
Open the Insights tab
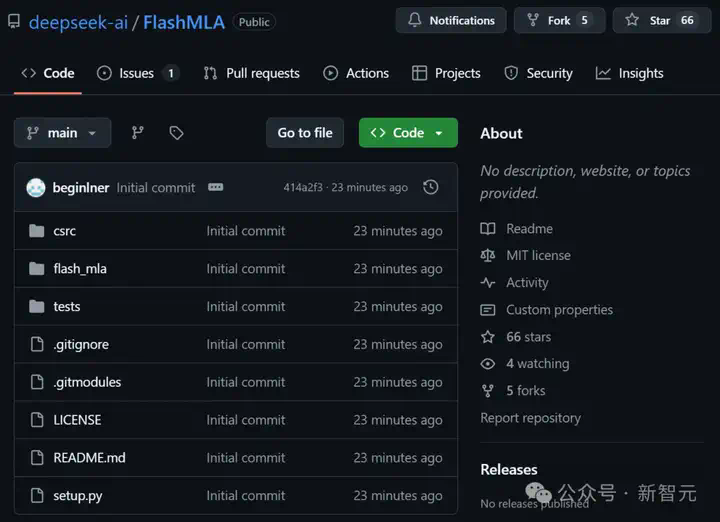coord(629,73)
